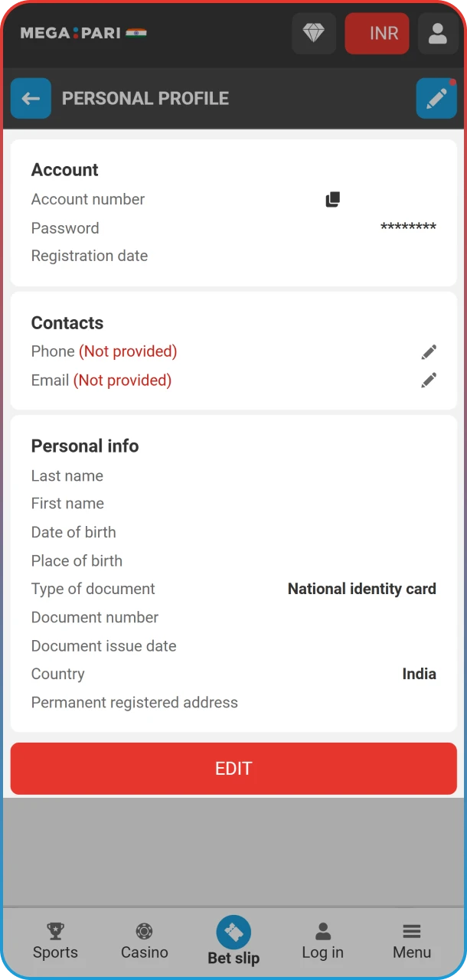Open the diamond promotions icon
Image resolution: width=467 pixels, height=980 pixels.
point(314,33)
